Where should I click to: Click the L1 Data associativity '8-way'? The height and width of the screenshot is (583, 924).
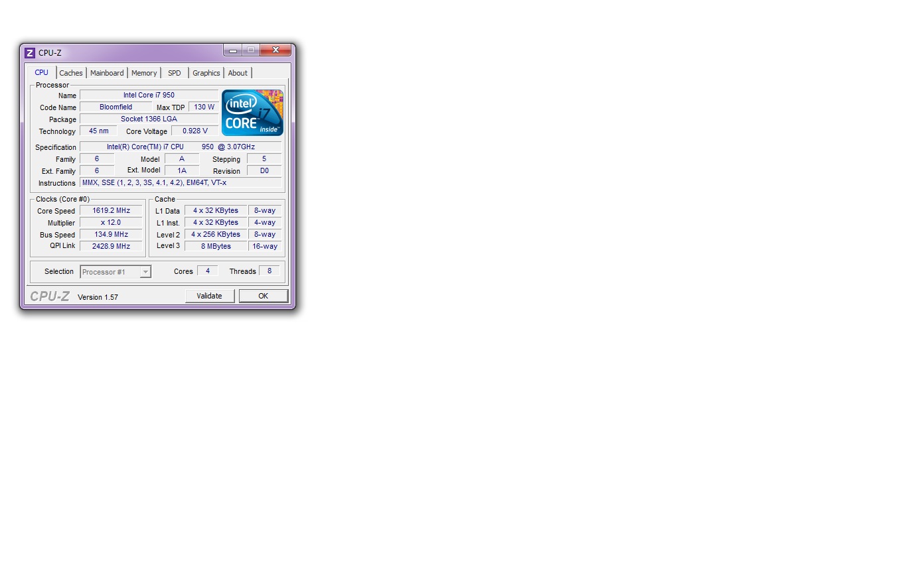pos(265,211)
